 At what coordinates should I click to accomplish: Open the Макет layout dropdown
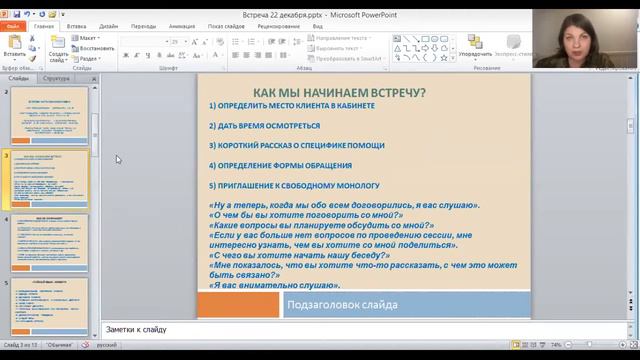[x=86, y=38]
